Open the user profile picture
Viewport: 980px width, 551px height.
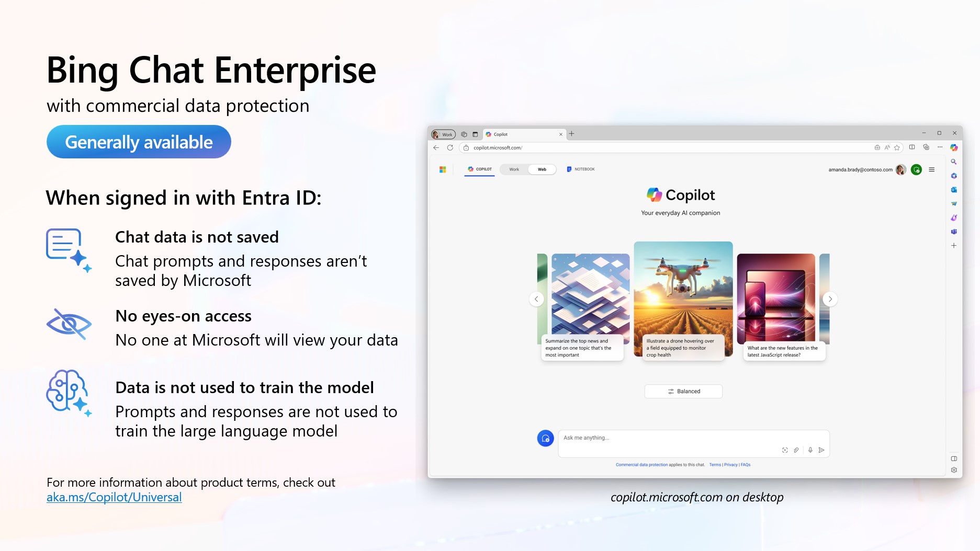901,170
